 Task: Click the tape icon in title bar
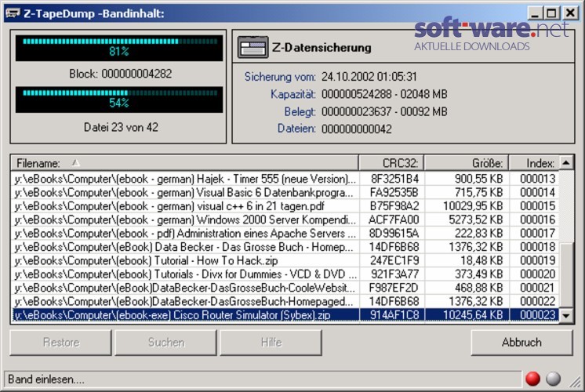pyautogui.click(x=13, y=13)
